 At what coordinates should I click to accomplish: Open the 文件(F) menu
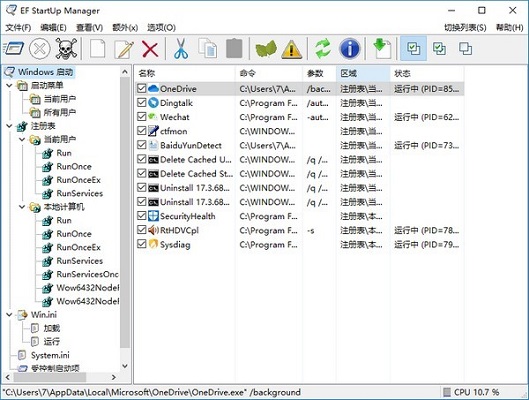(18, 28)
